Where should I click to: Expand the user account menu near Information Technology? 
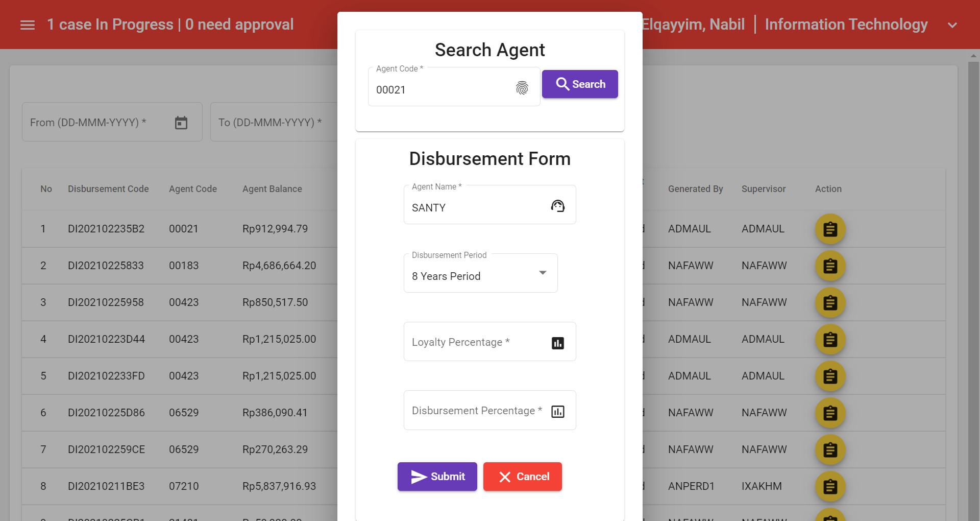coord(952,24)
